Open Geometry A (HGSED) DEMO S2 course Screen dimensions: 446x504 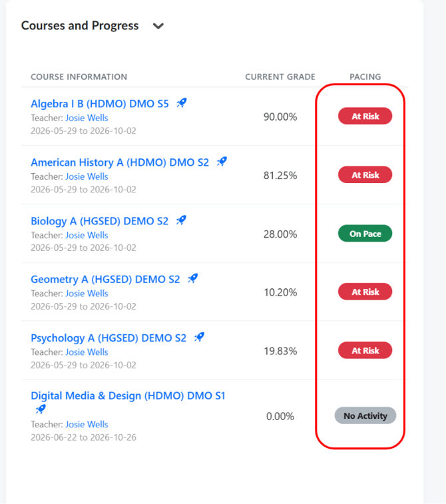coord(105,280)
